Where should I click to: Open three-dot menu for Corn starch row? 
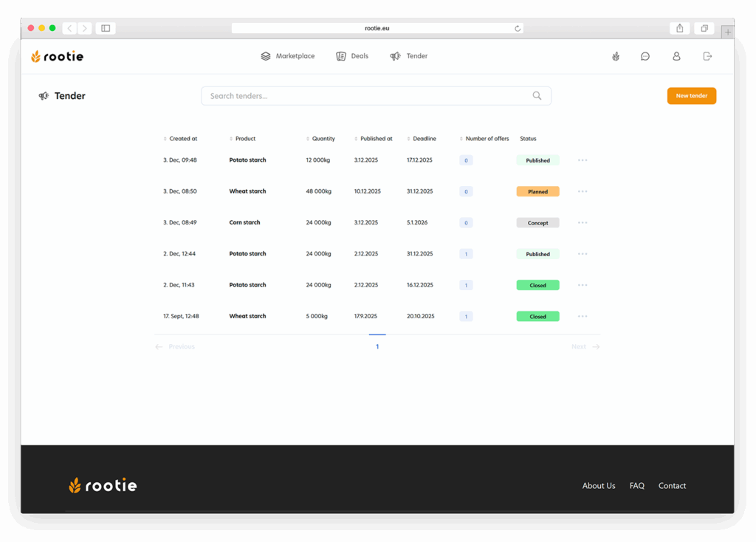pyautogui.click(x=583, y=222)
